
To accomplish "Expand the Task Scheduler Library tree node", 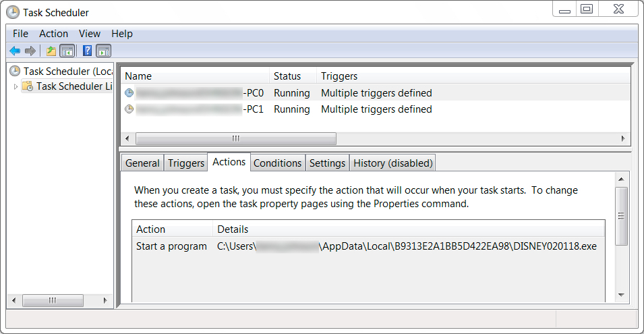I will [16, 86].
